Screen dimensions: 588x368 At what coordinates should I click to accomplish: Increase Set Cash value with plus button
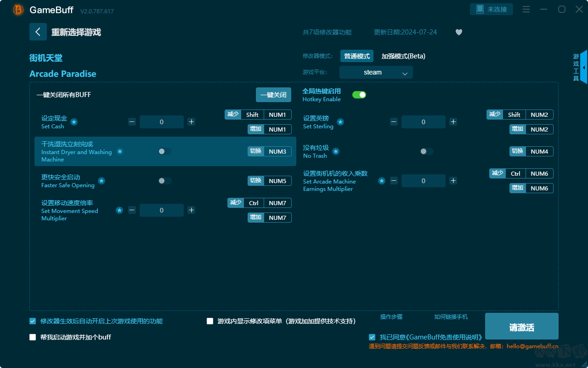pos(192,122)
